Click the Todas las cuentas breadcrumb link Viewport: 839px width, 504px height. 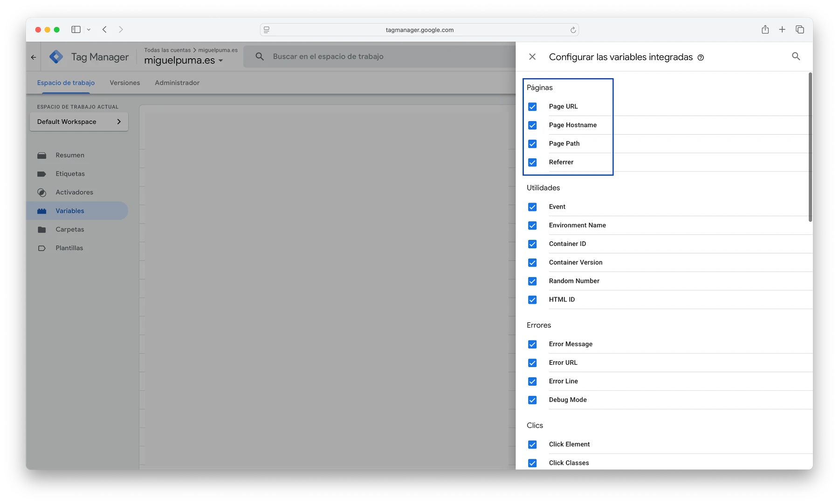167,50
